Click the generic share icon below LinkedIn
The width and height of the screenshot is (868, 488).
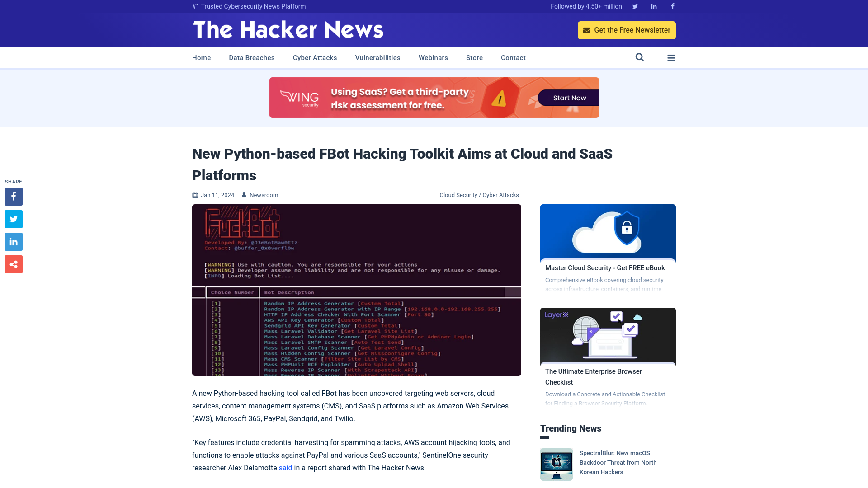13,264
